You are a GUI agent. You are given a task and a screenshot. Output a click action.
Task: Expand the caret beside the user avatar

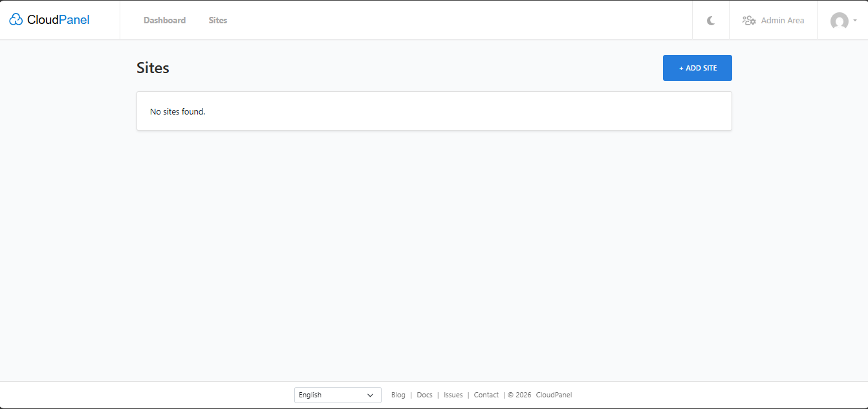coord(855,20)
